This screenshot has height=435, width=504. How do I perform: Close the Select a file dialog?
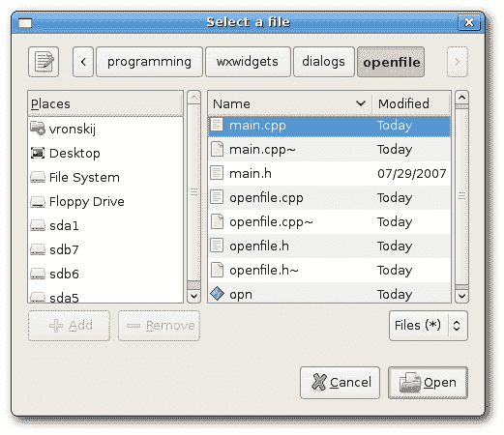(469, 22)
